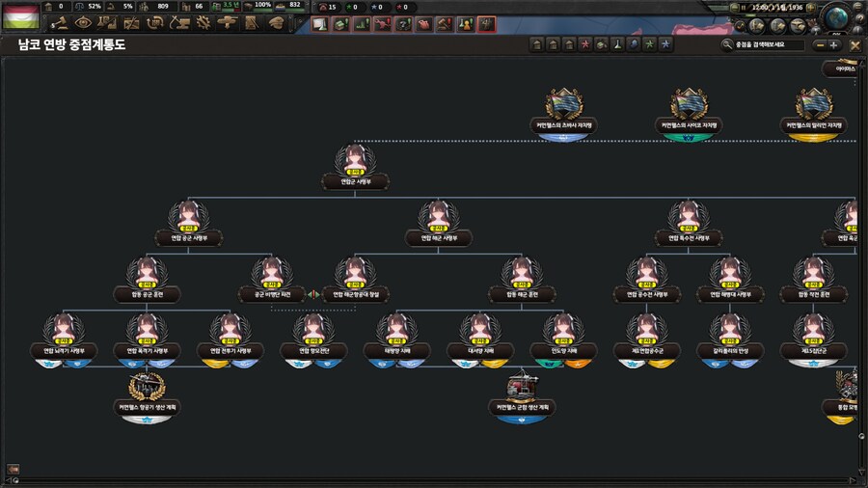Zoom out focus tree with minus button
The width and height of the screenshot is (868, 488).
click(819, 44)
